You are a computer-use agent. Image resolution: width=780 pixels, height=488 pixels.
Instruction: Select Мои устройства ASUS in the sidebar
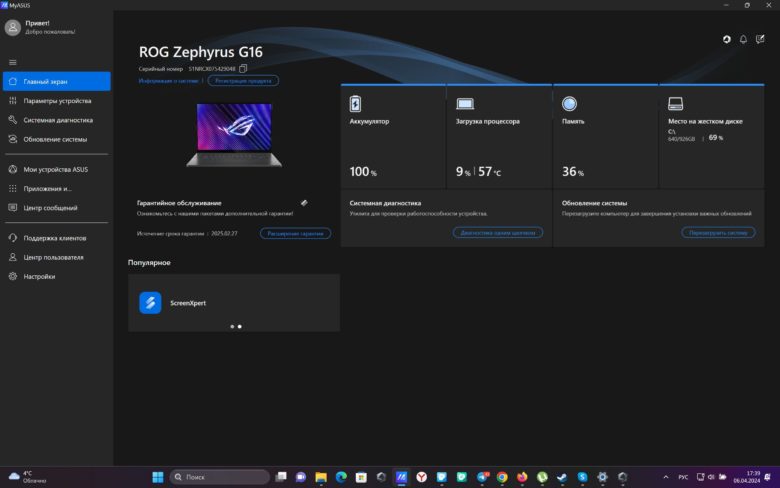[x=57, y=169]
